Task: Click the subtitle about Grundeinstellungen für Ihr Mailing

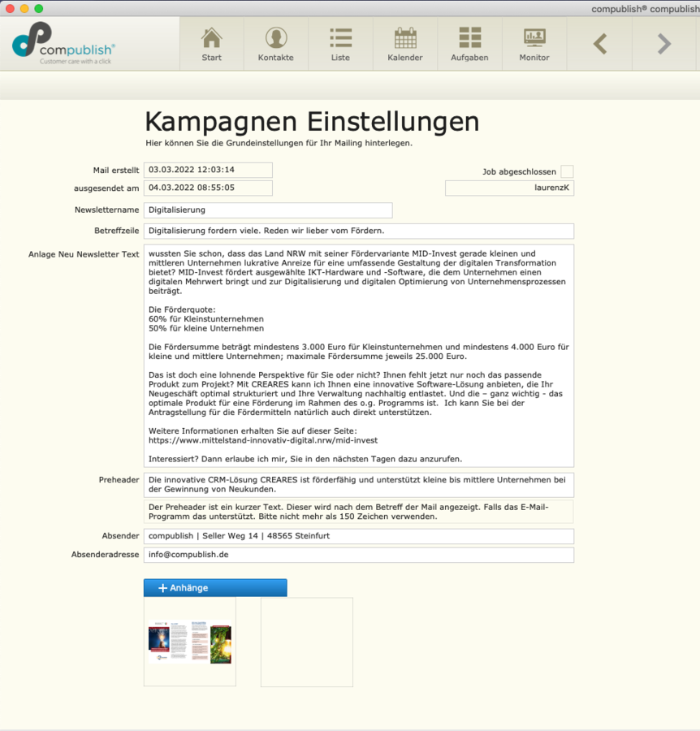Action: click(279, 143)
